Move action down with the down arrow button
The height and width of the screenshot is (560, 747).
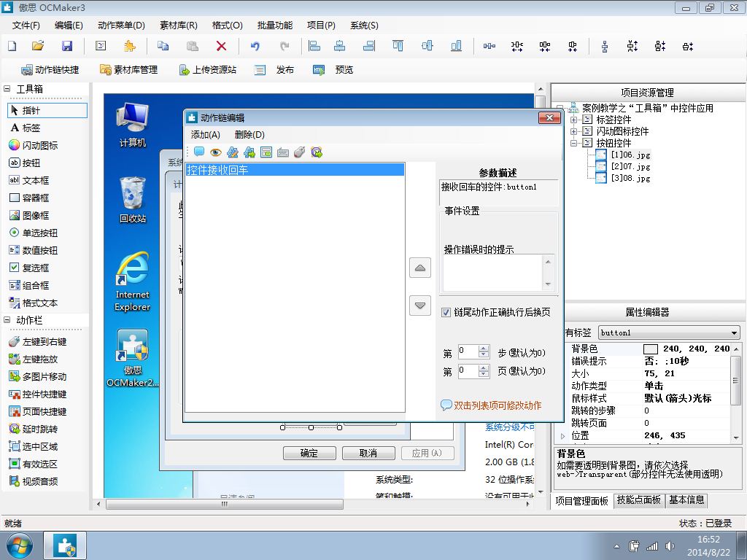pyautogui.click(x=420, y=306)
